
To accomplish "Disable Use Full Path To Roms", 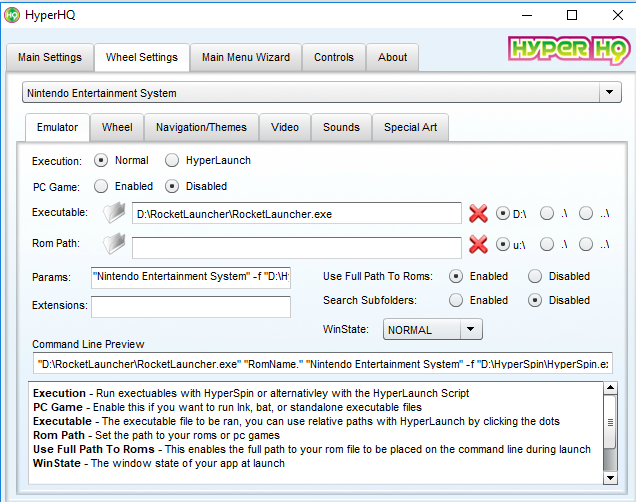I will 535,276.
